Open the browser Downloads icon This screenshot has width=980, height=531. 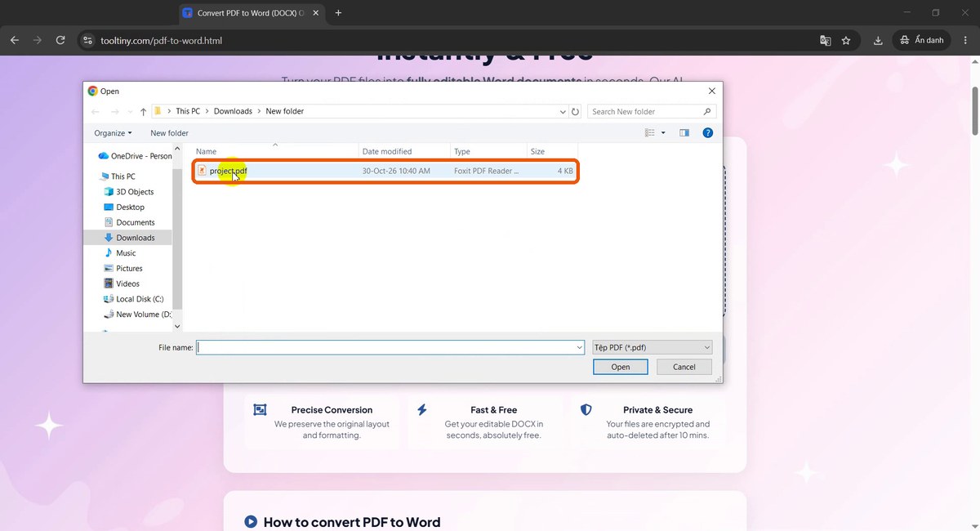pos(878,40)
